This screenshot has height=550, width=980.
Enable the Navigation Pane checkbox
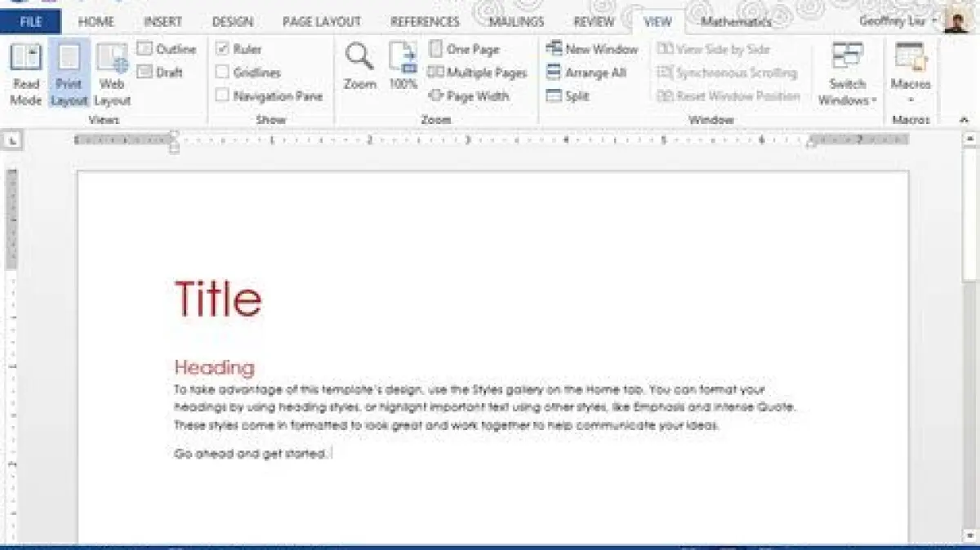point(222,96)
